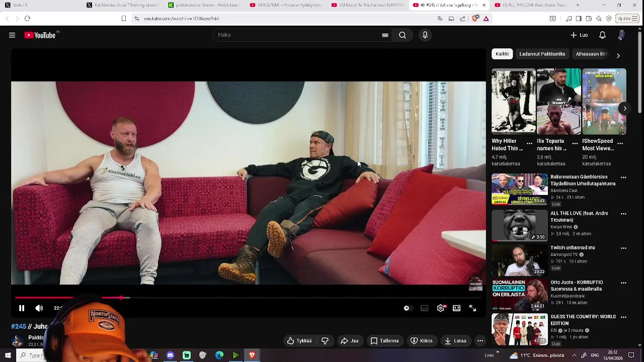Image resolution: width=644 pixels, height=362 pixels.
Task: Open Brave Rewards triangle icon
Action: [x=486, y=19]
